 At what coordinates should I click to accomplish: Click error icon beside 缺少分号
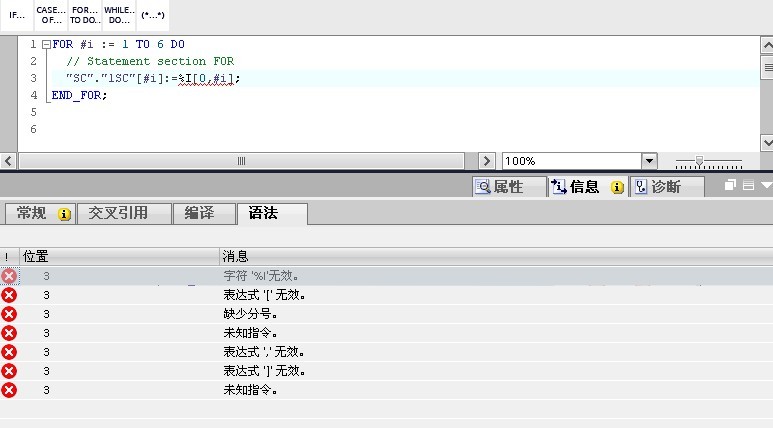9,314
